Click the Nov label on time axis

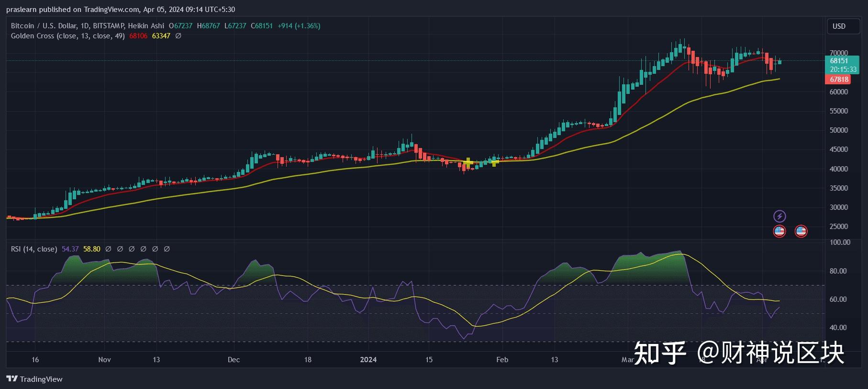[x=104, y=359]
